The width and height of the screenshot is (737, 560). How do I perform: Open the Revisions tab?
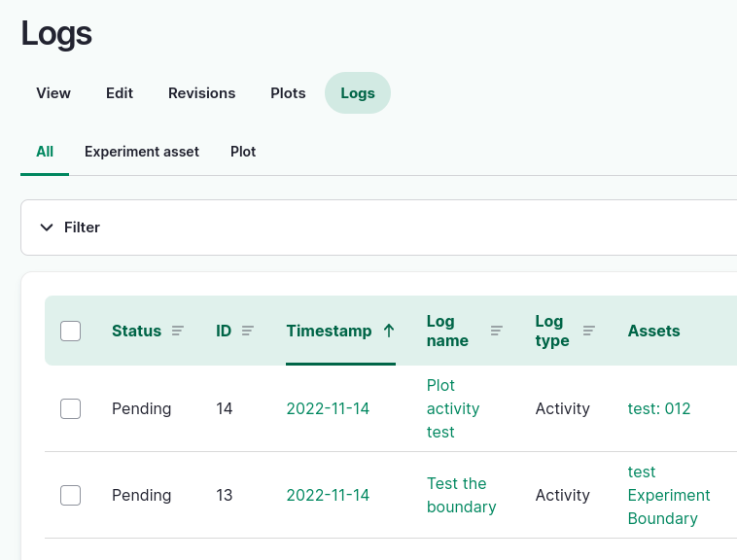click(201, 93)
